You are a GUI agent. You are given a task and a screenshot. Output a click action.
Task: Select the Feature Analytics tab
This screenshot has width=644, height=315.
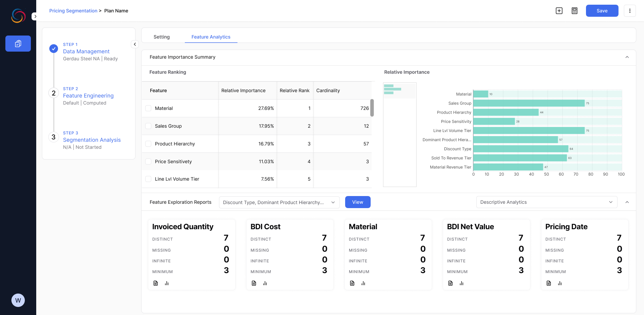(x=211, y=37)
